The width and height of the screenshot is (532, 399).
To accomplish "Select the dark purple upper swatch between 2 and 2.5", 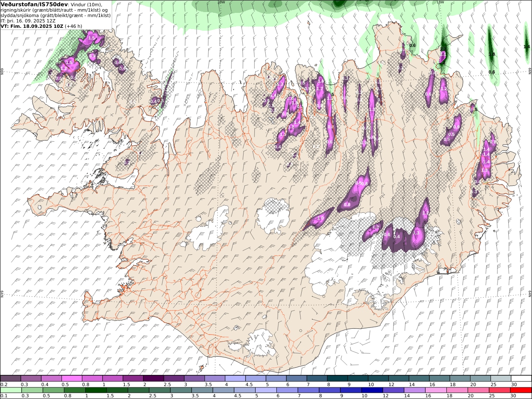I will coord(153,379).
